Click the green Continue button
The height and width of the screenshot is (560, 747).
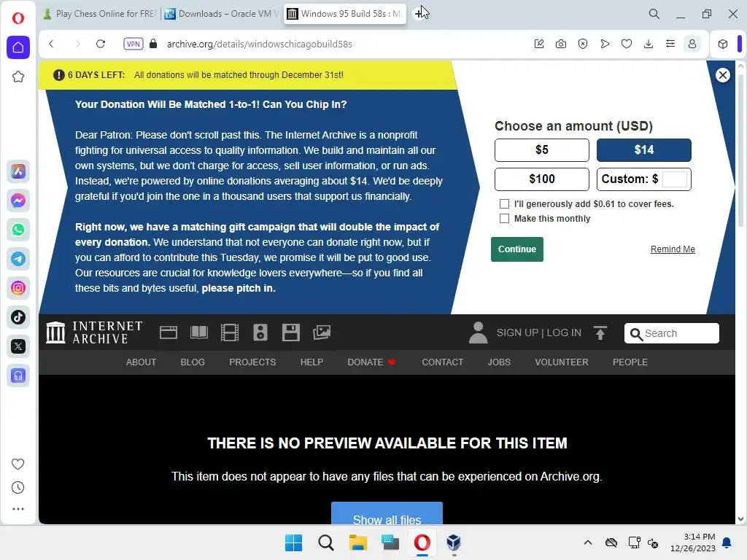(517, 249)
